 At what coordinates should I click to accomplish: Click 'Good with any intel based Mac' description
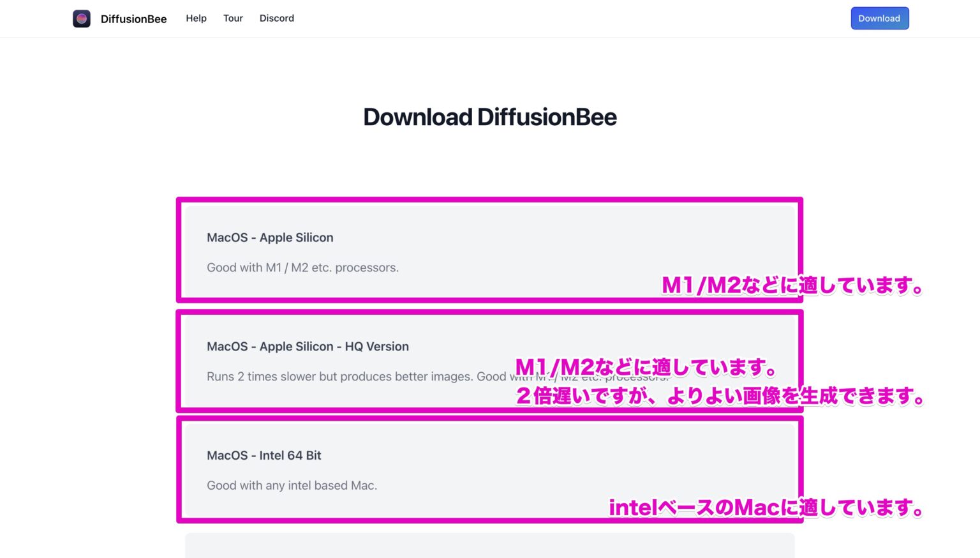[292, 485]
